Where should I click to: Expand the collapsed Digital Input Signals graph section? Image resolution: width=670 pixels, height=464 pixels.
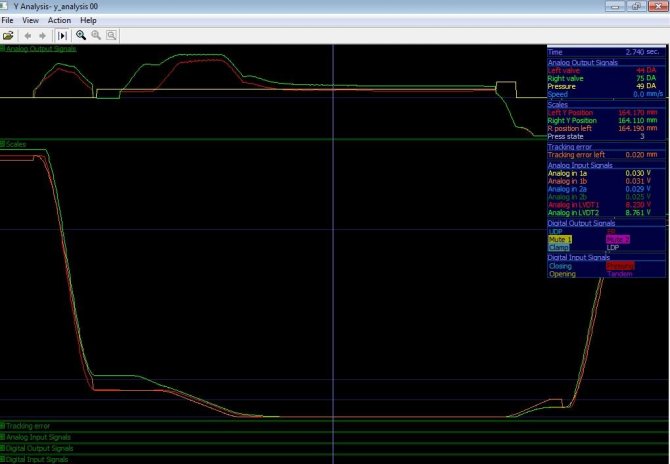coord(2,459)
